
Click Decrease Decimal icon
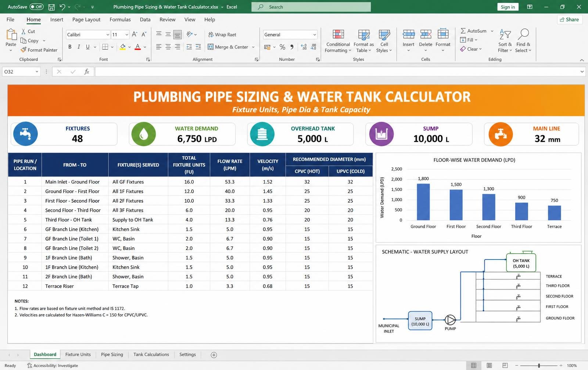click(313, 47)
